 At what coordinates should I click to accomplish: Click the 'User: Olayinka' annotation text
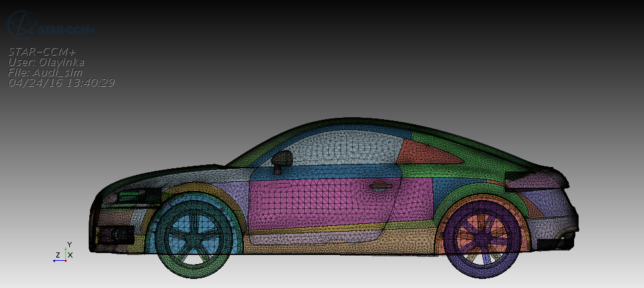[x=46, y=62]
